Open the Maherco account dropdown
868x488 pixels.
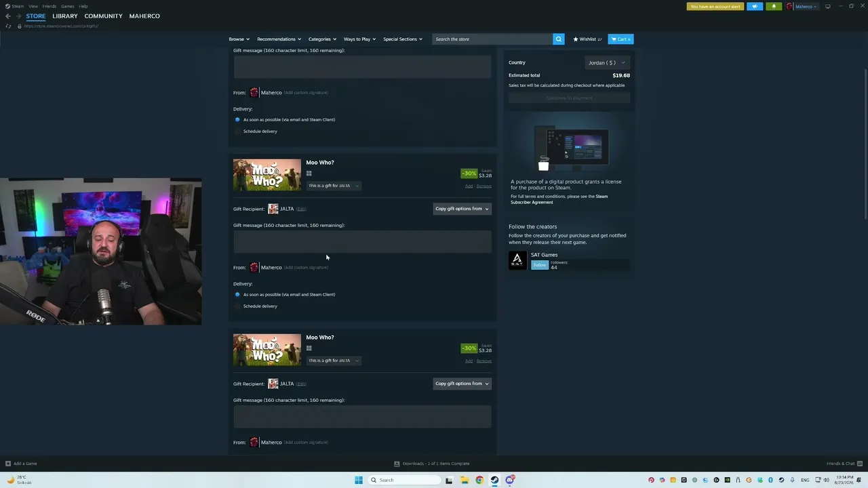tap(806, 6)
